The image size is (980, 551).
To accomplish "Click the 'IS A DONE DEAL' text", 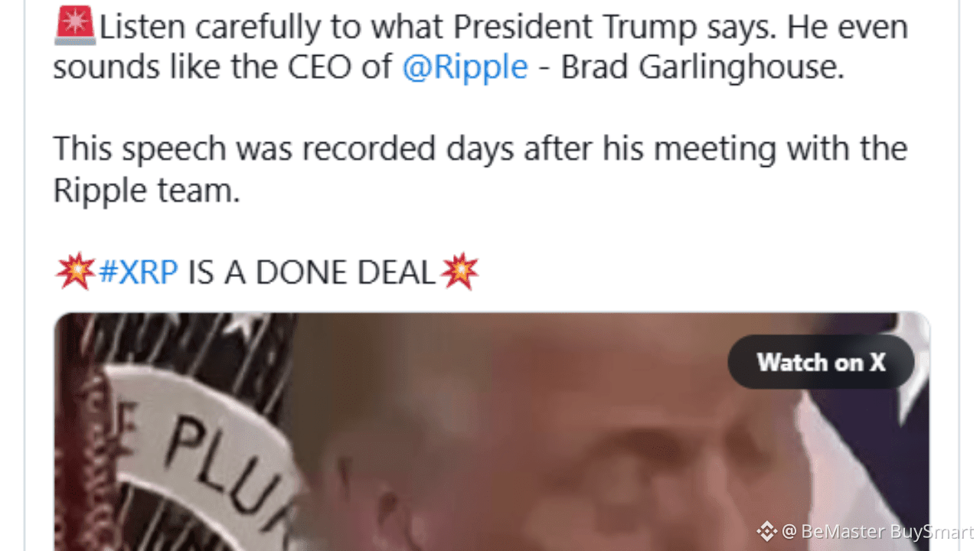I will pos(311,272).
